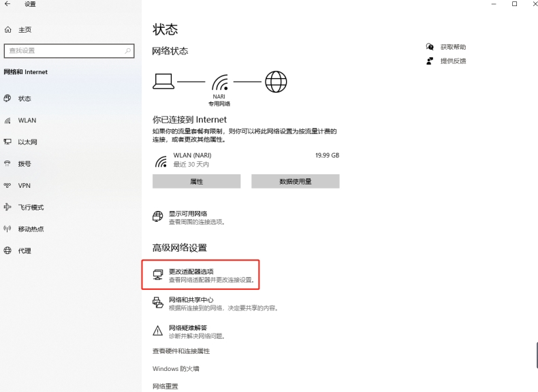Click the 拨号 phone icon
The width and height of the screenshot is (538, 392).
(7, 163)
